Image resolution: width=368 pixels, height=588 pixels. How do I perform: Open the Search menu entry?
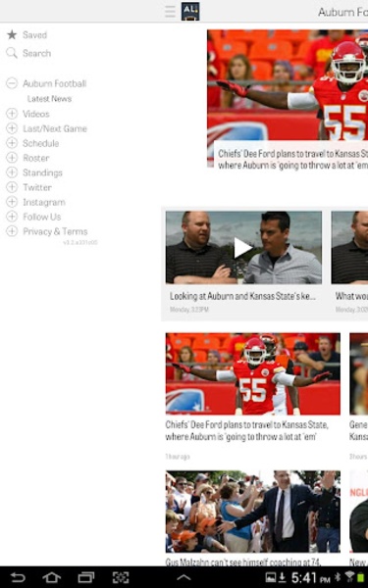(36, 53)
